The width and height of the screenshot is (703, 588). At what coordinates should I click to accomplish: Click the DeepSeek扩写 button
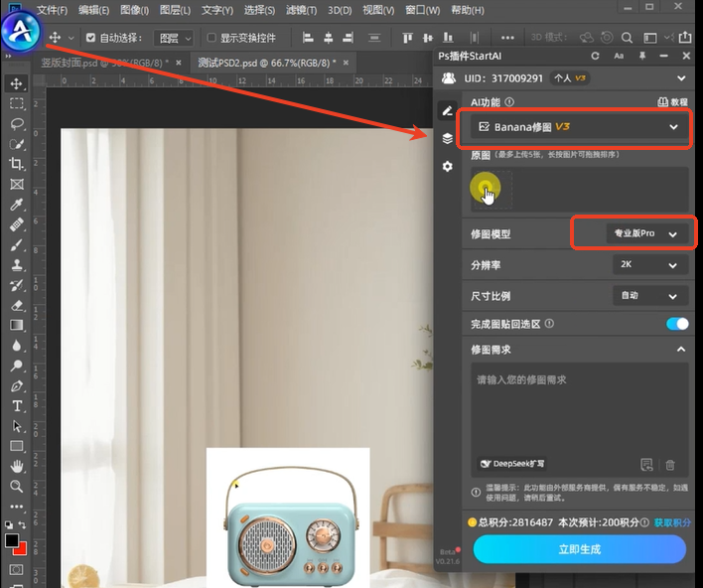pyautogui.click(x=512, y=464)
